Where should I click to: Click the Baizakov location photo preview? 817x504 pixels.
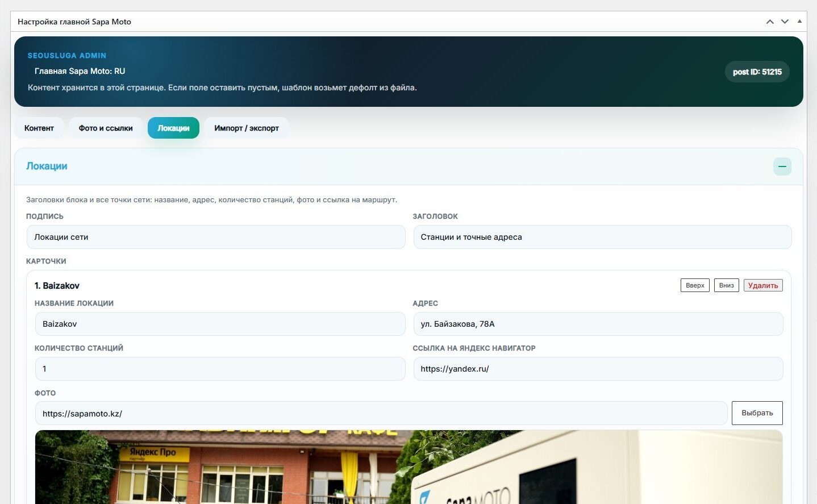[408, 467]
